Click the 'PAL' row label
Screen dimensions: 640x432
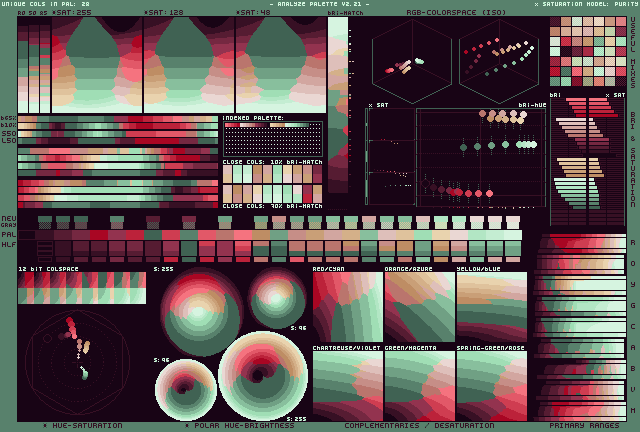tap(9, 235)
